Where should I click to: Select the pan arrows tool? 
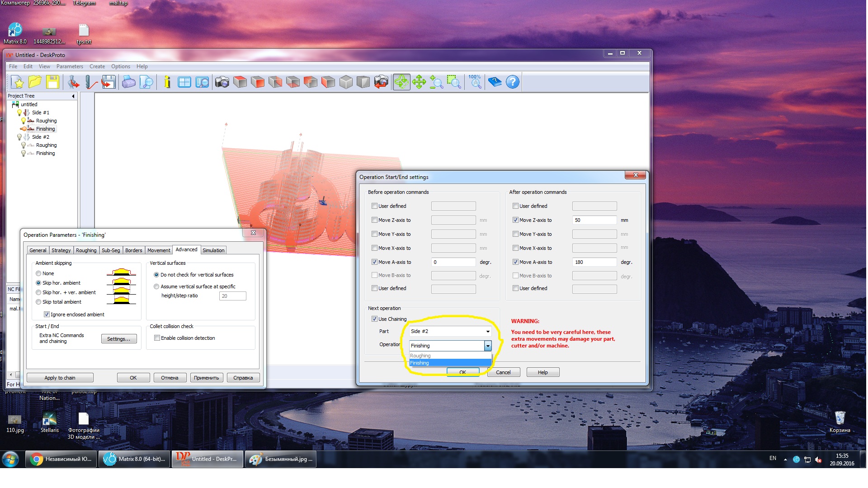(x=419, y=82)
